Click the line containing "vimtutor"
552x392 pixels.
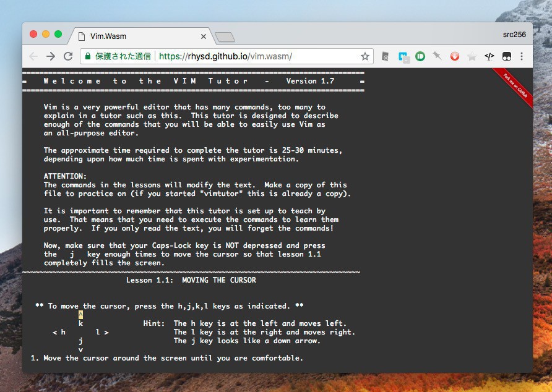[197, 194]
